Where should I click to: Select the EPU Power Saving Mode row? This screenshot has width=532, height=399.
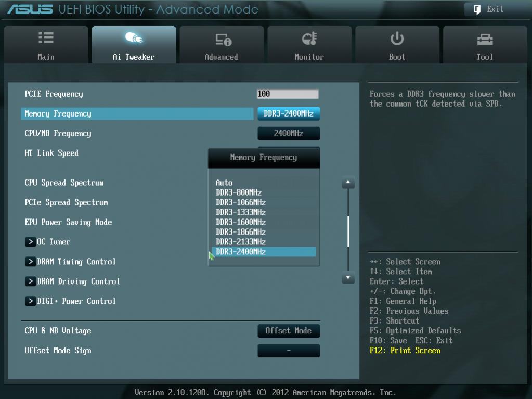pyautogui.click(x=68, y=222)
